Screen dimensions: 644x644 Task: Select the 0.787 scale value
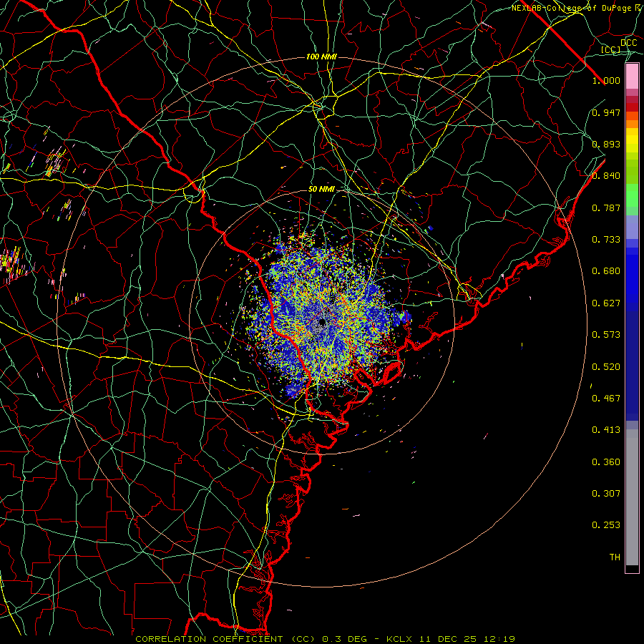click(x=606, y=208)
